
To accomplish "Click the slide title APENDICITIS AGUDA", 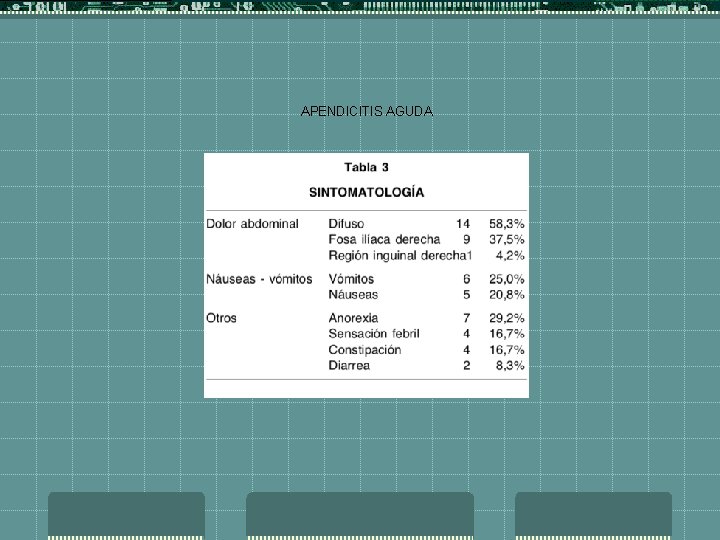I will coord(366,112).
